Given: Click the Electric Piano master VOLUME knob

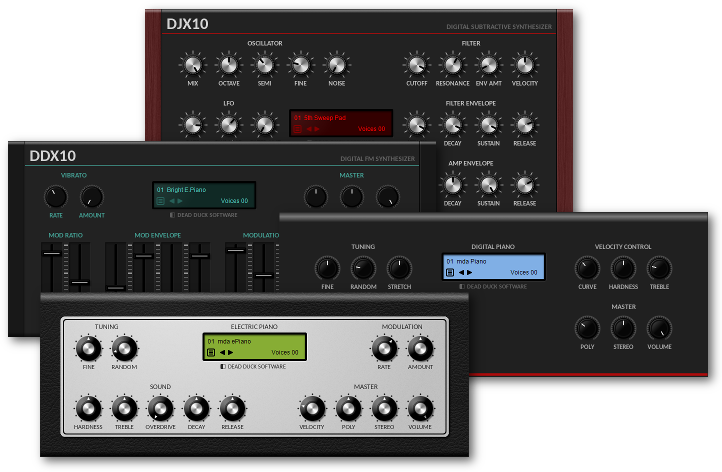Looking at the screenshot, I should point(420,408).
